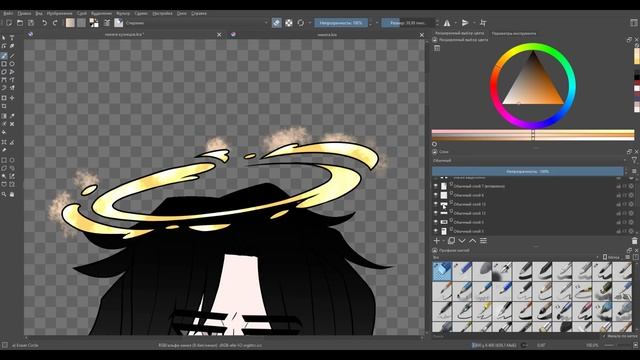The image size is (640, 360).
Task: Open the Фильтр menu
Action: click(x=123, y=13)
